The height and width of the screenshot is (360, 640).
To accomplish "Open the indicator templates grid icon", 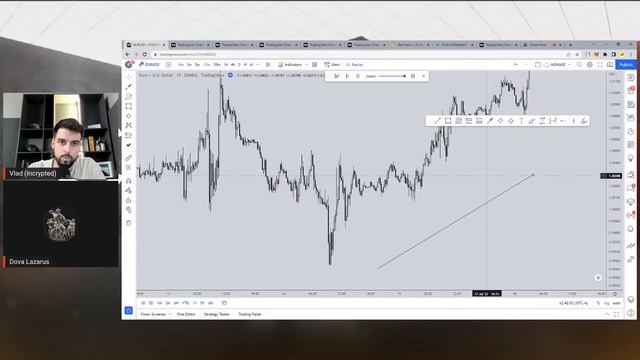I will tap(314, 64).
